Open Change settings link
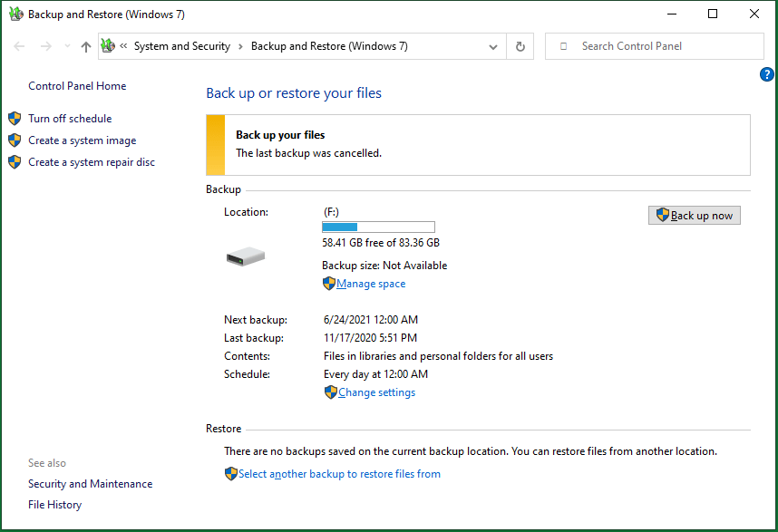This screenshot has height=532, width=778. [376, 392]
